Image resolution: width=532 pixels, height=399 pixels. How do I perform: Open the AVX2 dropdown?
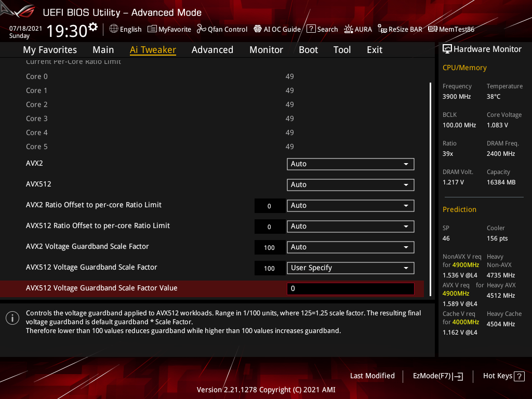(x=350, y=164)
